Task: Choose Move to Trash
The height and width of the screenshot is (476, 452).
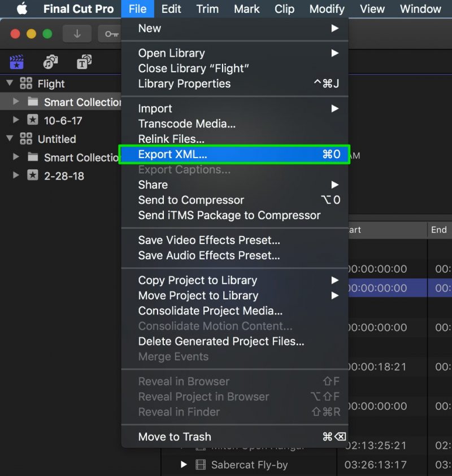Action: pos(235,436)
